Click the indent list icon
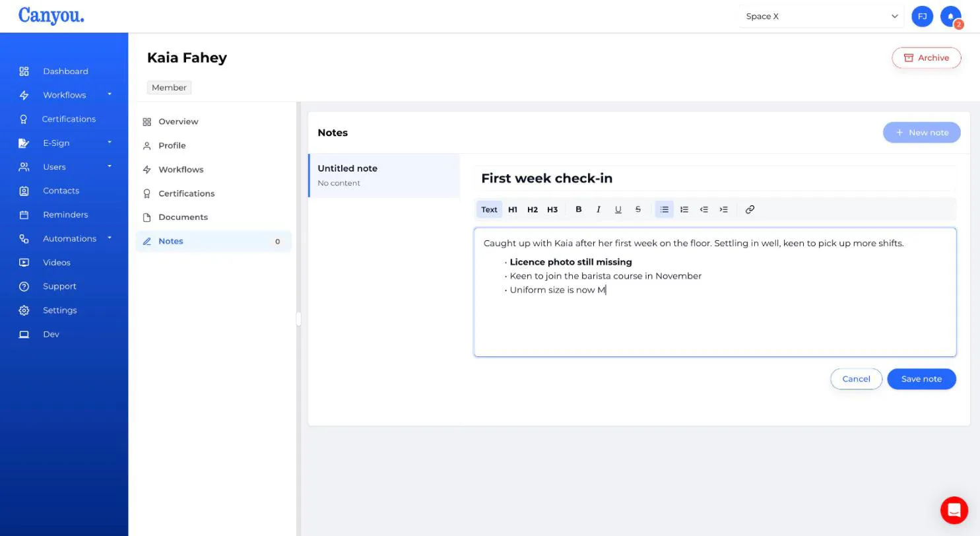The width and height of the screenshot is (980, 536). click(x=724, y=209)
